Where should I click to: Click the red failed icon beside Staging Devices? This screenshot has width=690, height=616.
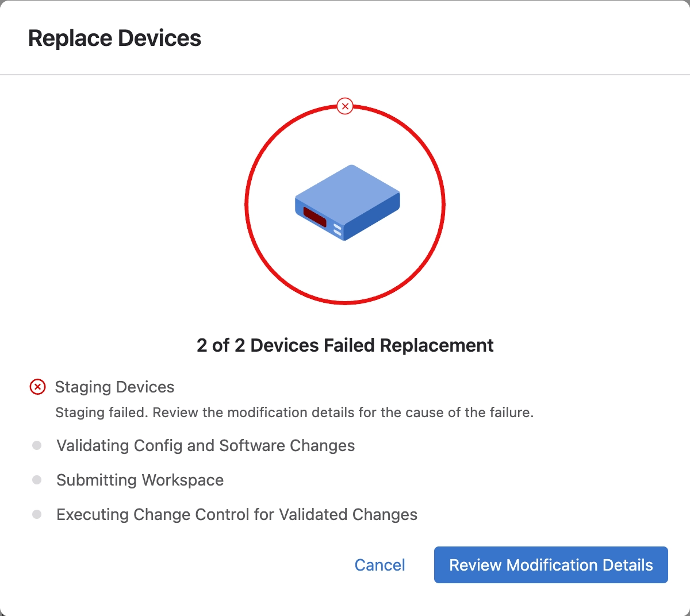click(x=37, y=387)
